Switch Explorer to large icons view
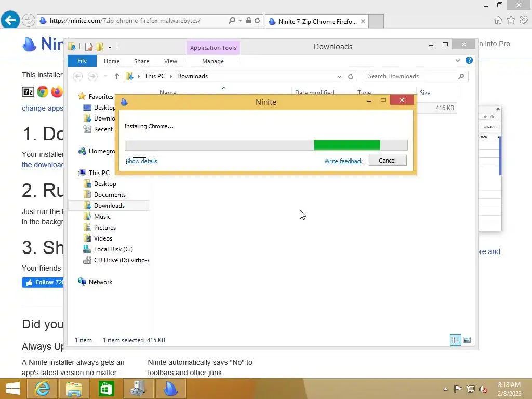 (x=467, y=340)
